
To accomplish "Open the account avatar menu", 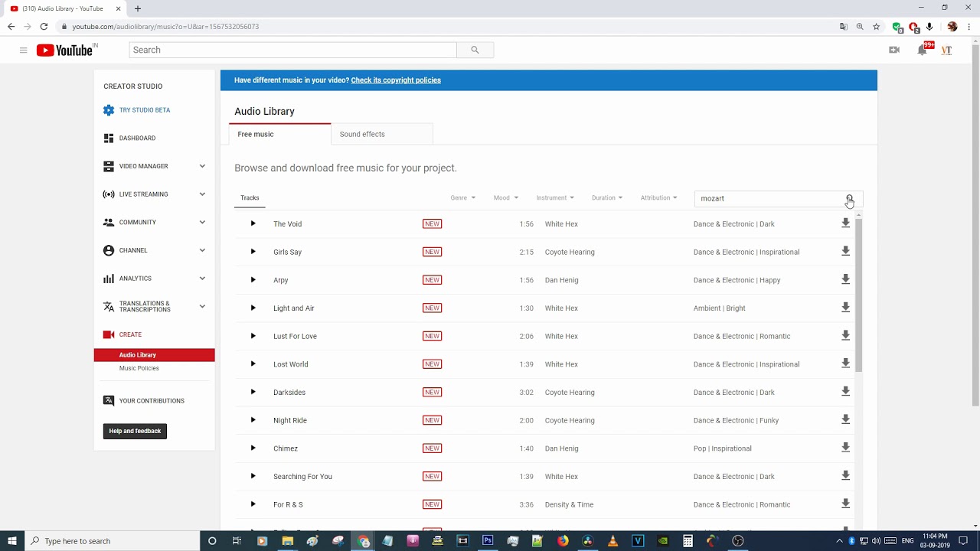I will [x=946, y=50].
